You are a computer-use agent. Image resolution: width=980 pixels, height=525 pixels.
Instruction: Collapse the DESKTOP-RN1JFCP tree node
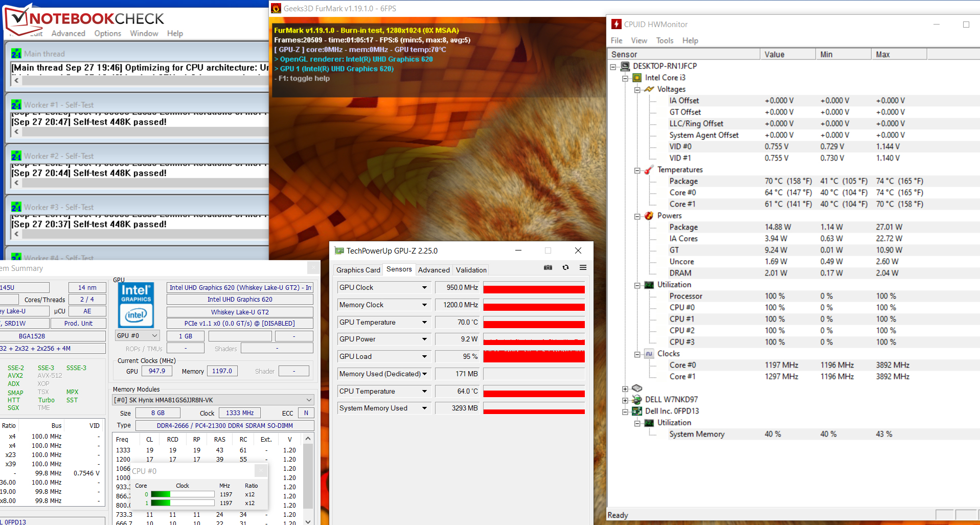pyautogui.click(x=613, y=66)
